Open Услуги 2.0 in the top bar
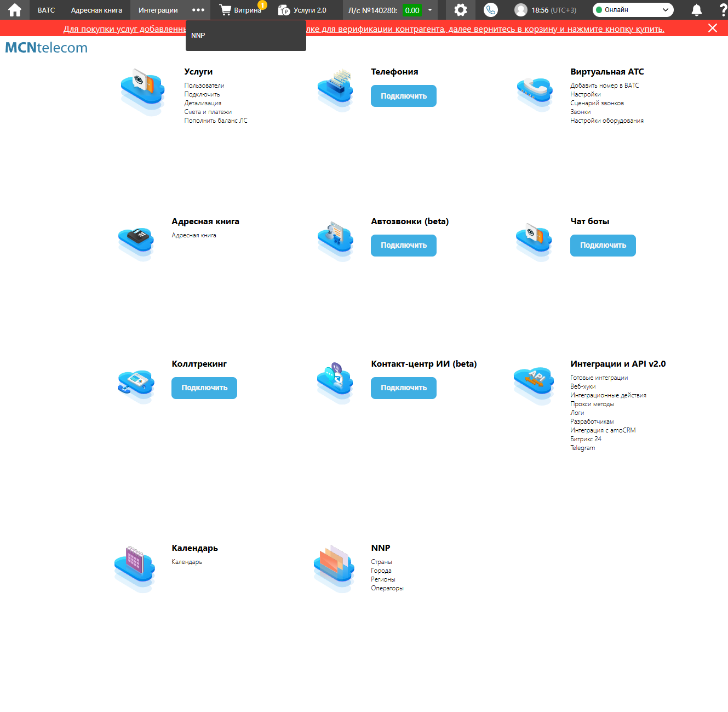Image resolution: width=728 pixels, height=712 pixels. click(302, 10)
